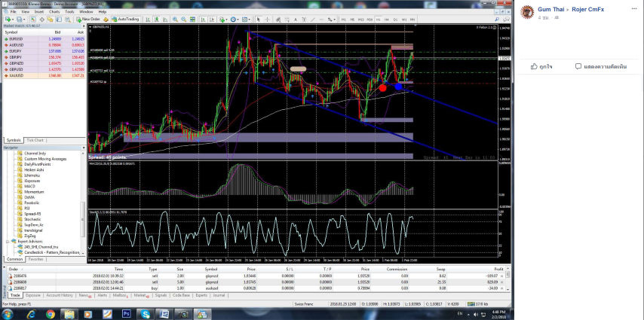Viewport: 644px width, 320px height.
Task: Close the Market Watch panel
Action: pyautogui.click(x=84, y=26)
